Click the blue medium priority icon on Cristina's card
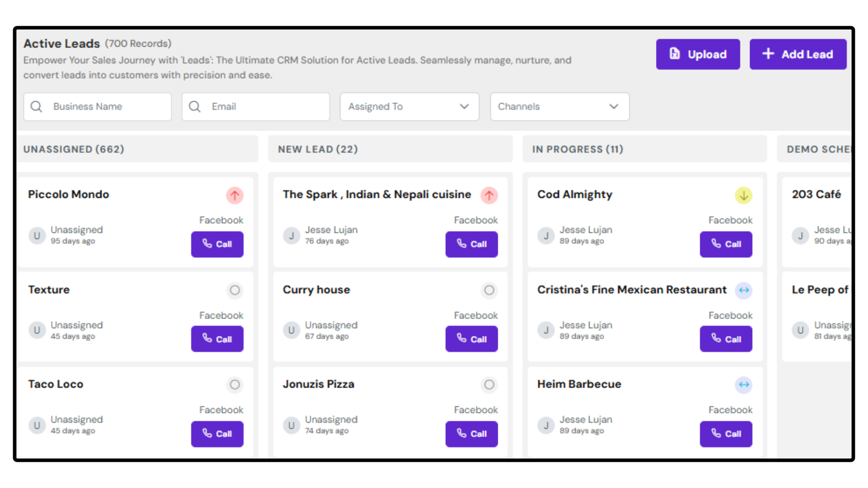Image resolution: width=868 pixels, height=488 pixels. 744,290
